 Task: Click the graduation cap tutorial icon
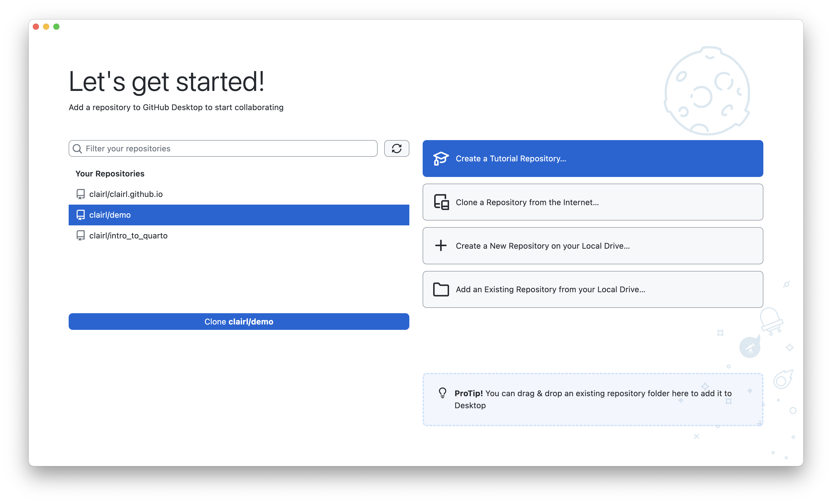[x=441, y=159]
